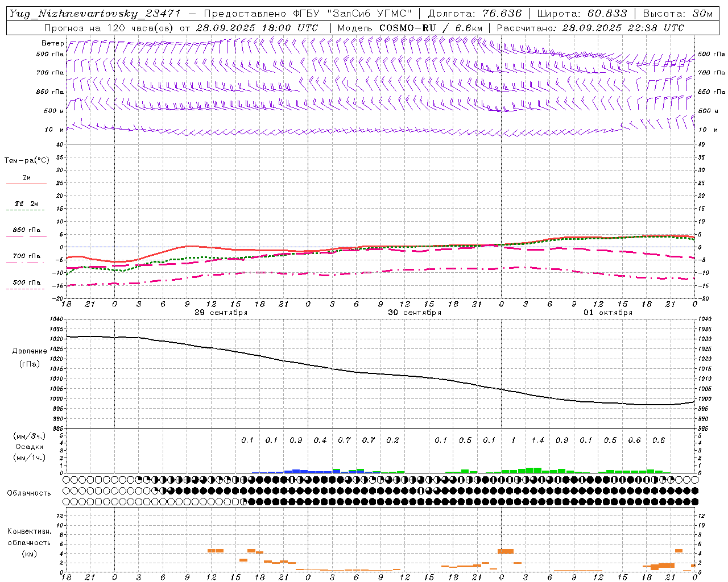The height and width of the screenshot is (582, 728).
Task: Click the 0.2 precipitation value
Action: click(392, 440)
